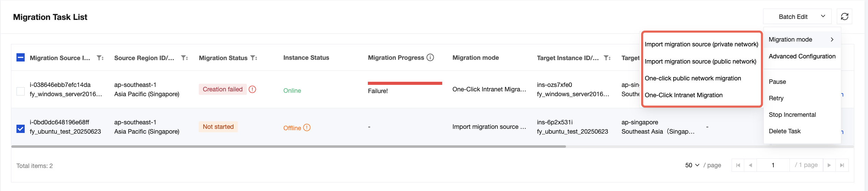Check the fy_windows_server2016 row checkbox
868x191 pixels.
point(21,91)
